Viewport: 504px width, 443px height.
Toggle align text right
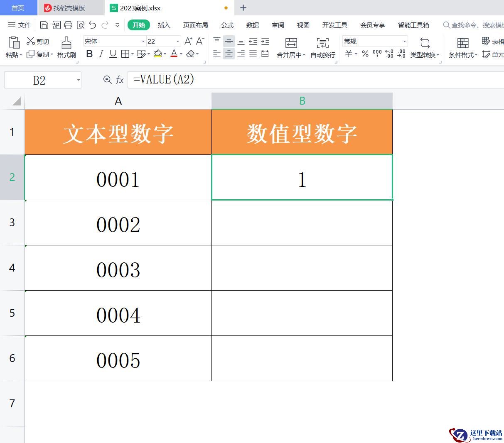(241, 54)
